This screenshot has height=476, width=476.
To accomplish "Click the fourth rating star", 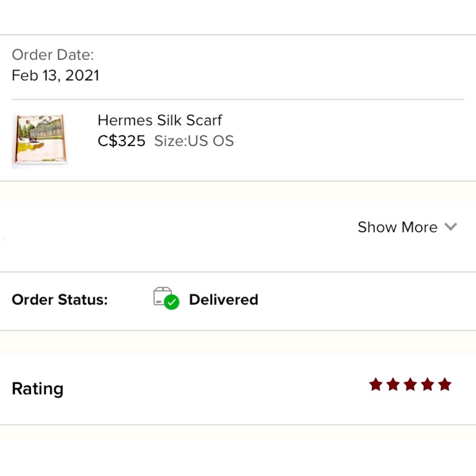I will (427, 384).
